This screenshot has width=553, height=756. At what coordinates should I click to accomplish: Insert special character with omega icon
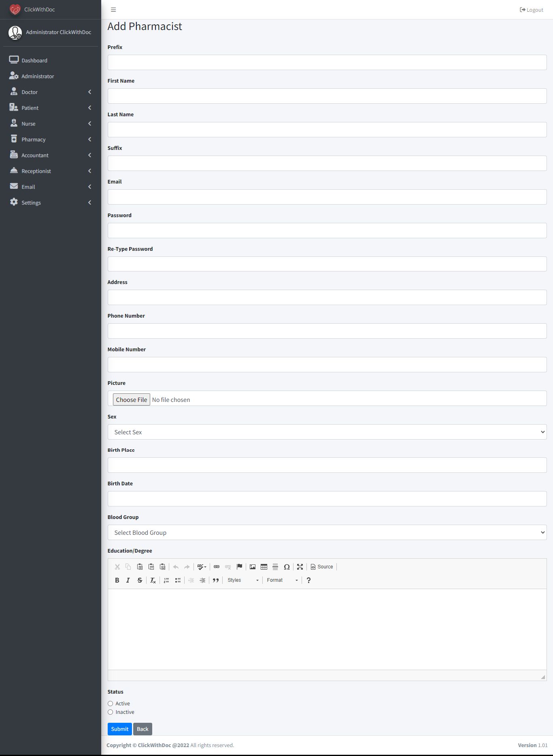[287, 567]
